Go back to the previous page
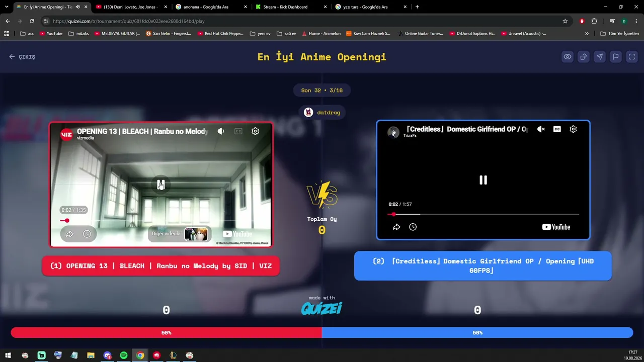This screenshot has width=644, height=362. 8,21
